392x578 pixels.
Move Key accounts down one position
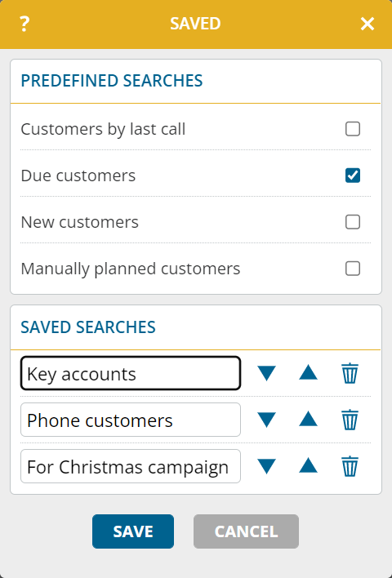pyautogui.click(x=267, y=373)
